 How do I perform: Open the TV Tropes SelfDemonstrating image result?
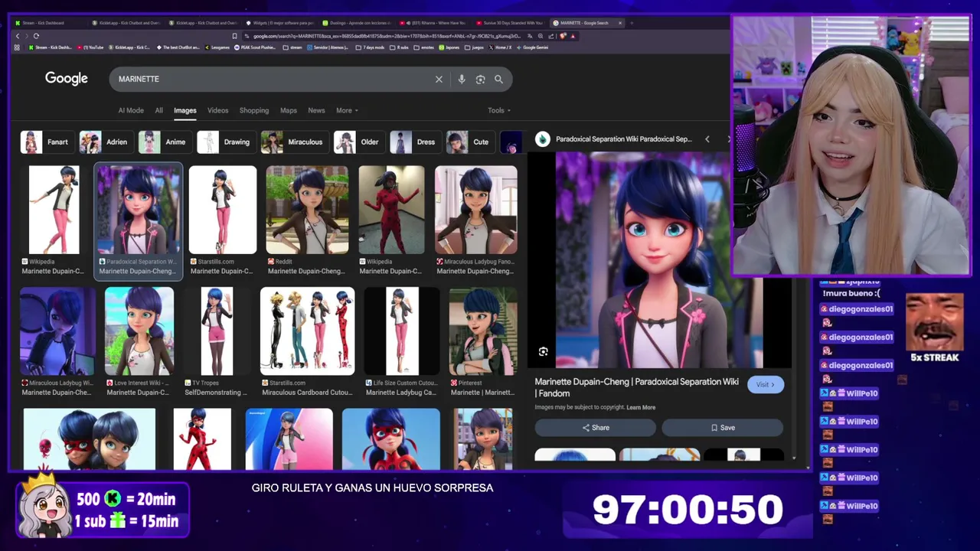click(x=216, y=342)
